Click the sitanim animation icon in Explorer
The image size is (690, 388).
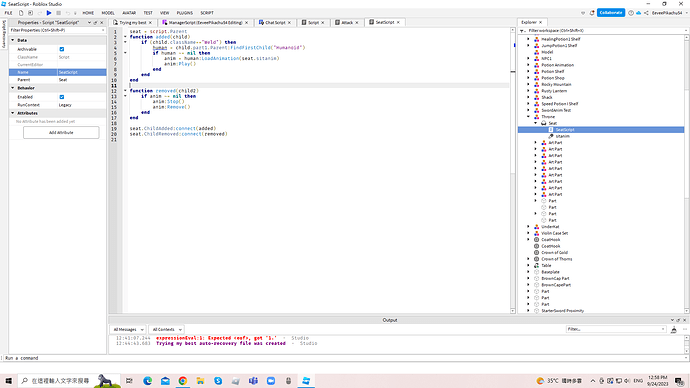point(551,136)
